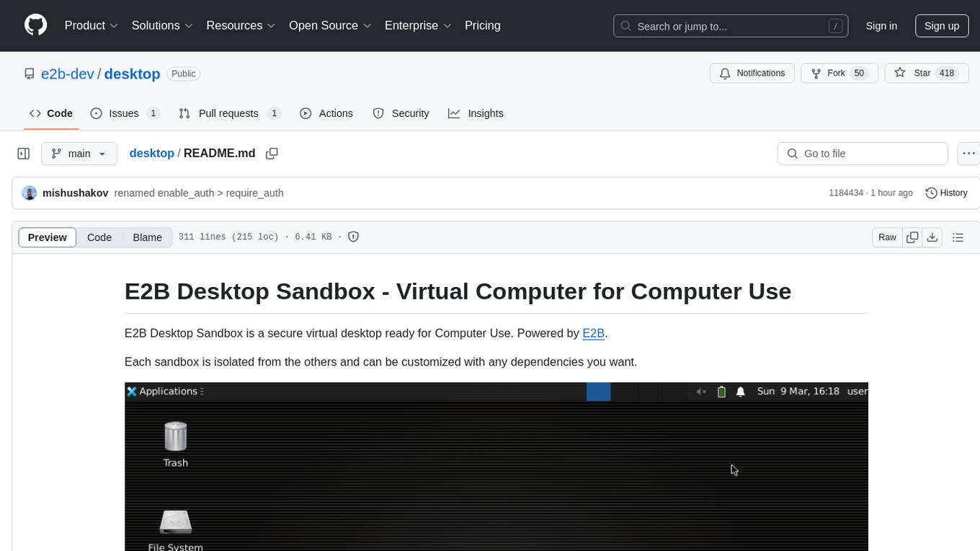
Task: Switch to the Code tab
Action: [x=51, y=113]
